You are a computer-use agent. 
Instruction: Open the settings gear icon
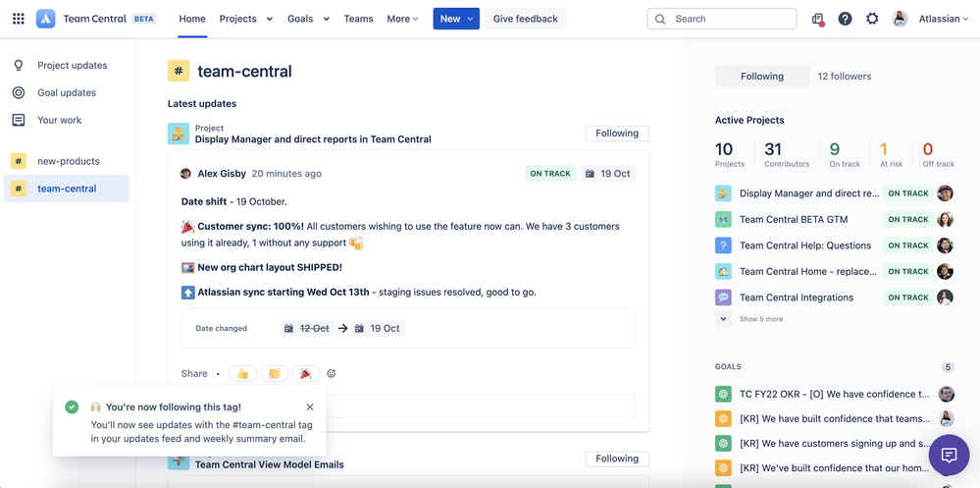pos(872,19)
